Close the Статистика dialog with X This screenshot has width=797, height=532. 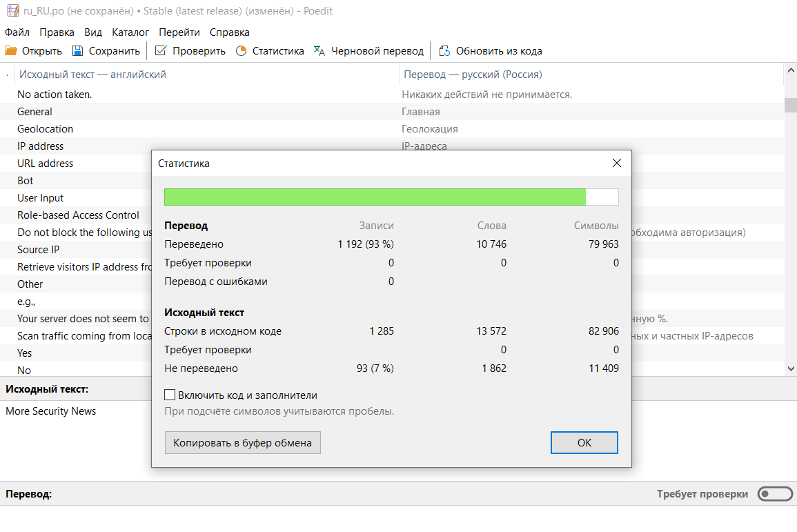click(x=617, y=163)
